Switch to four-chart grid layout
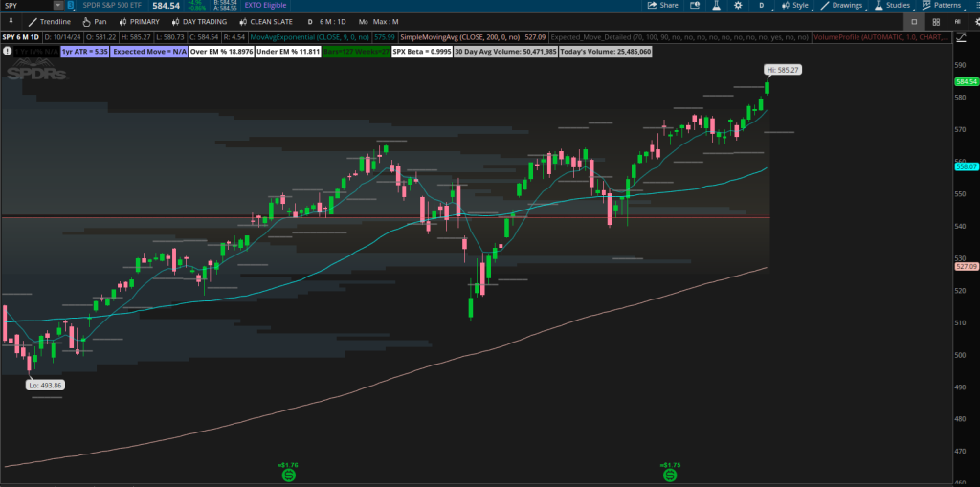This screenshot has height=487, width=980. pyautogui.click(x=936, y=21)
